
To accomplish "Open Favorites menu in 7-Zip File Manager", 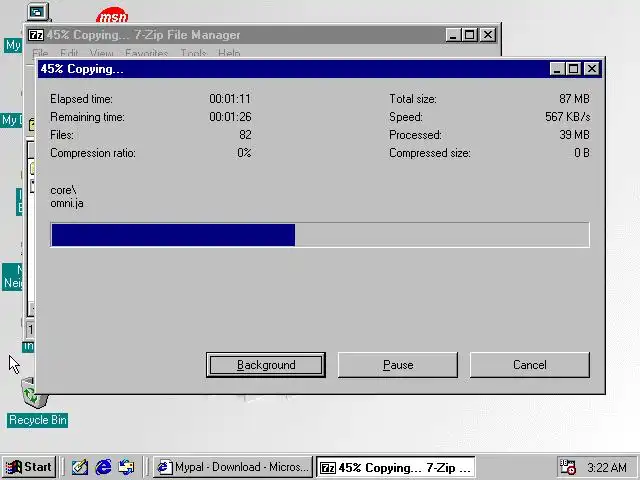I will [147, 53].
